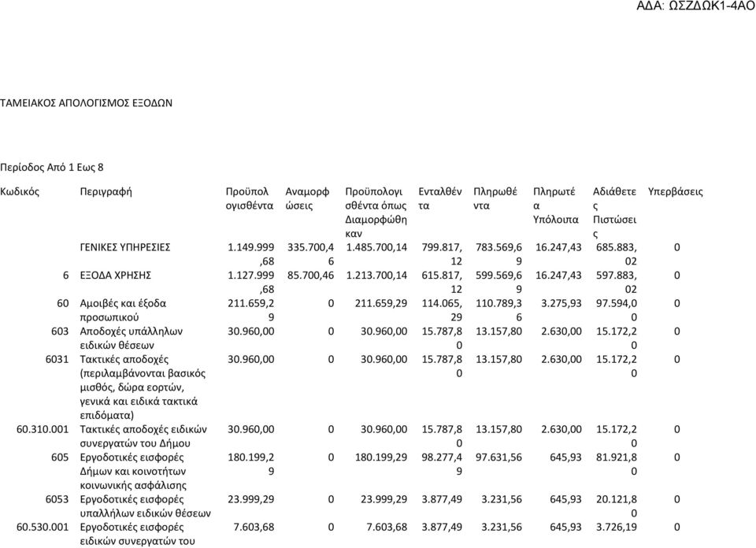Select the value 85.700,46

310,276
